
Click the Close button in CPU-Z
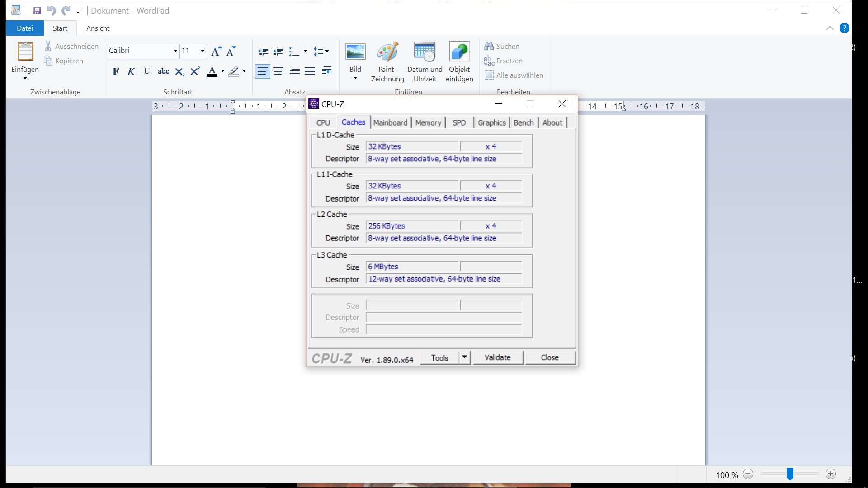(x=550, y=357)
